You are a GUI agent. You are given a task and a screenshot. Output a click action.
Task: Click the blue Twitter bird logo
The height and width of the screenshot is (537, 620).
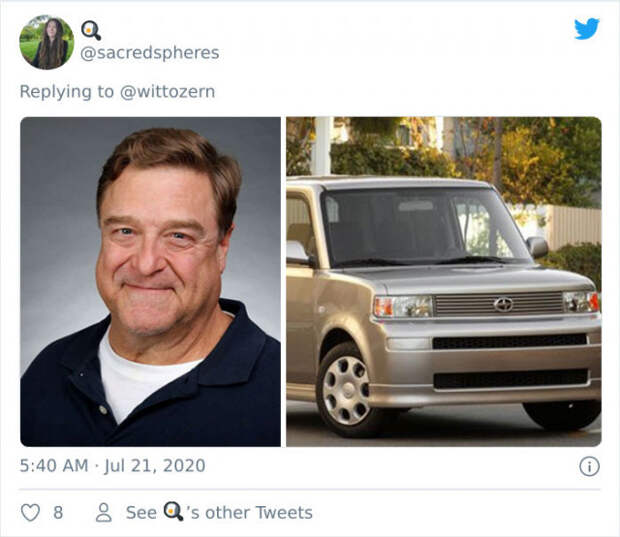tap(587, 28)
